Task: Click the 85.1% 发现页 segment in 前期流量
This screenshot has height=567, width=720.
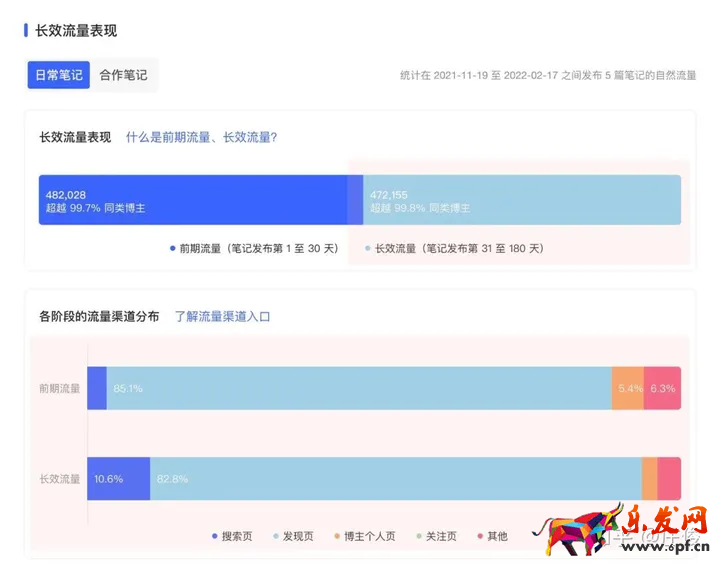Action: 359,388
